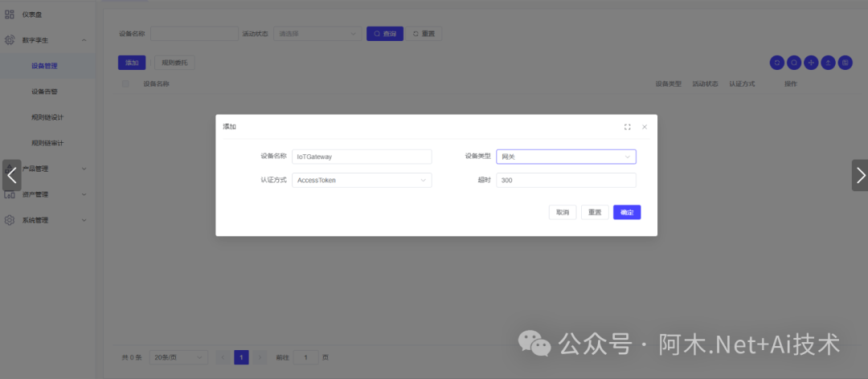
Task: Expand the 资产管理 menu chevron
Action: coord(84,194)
